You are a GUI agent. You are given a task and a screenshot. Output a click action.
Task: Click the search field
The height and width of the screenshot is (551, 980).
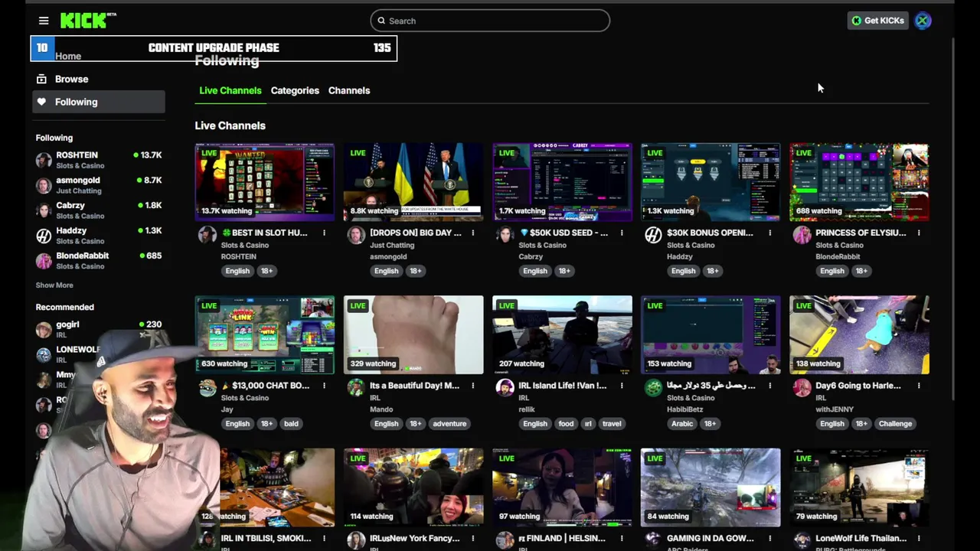pyautogui.click(x=490, y=21)
